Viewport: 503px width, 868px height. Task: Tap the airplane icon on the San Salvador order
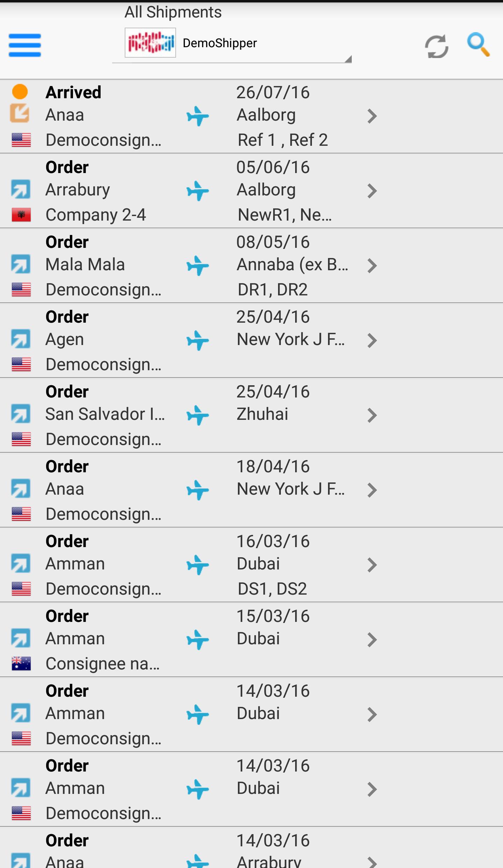pyautogui.click(x=197, y=415)
